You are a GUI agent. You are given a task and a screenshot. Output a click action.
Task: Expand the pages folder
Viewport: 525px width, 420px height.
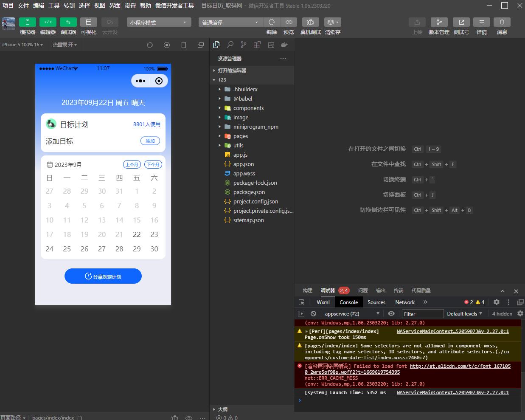252,136
